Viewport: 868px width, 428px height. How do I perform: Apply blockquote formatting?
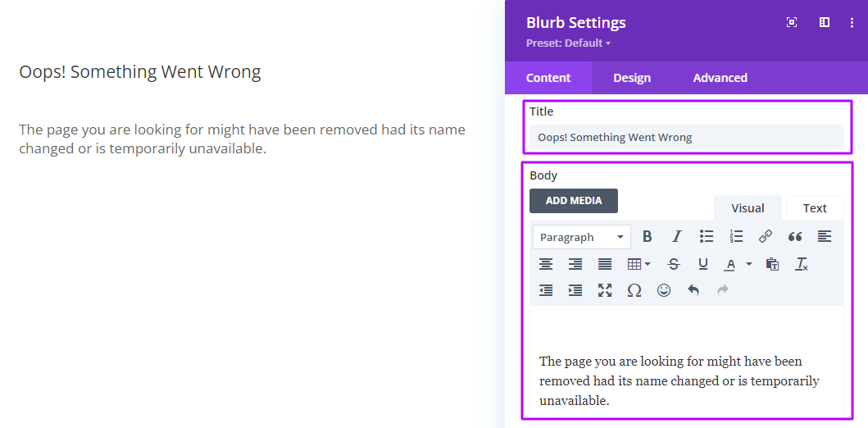(x=795, y=237)
